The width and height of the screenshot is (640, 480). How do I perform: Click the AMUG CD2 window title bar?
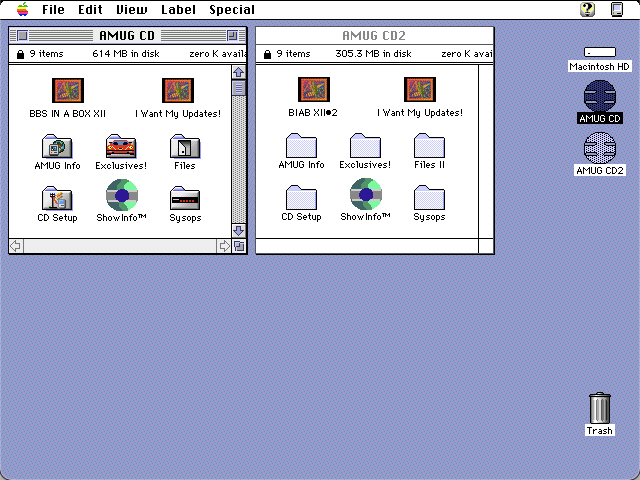(x=374, y=36)
